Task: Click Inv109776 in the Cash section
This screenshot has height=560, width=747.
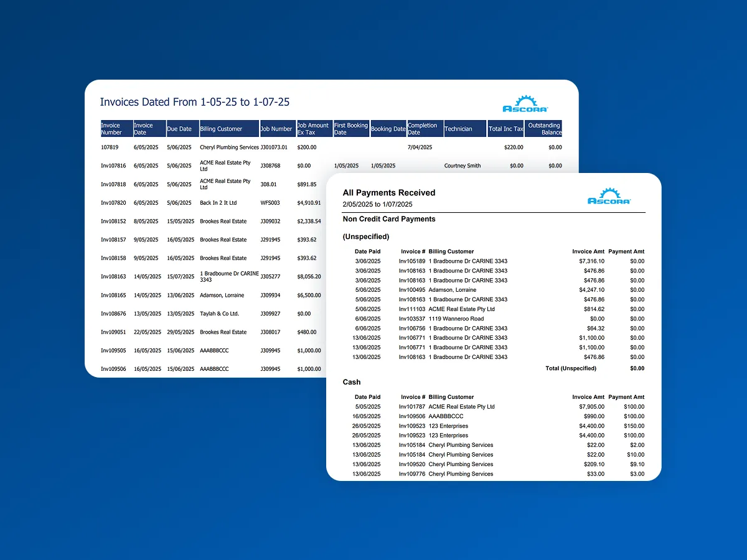Action: pyautogui.click(x=412, y=474)
